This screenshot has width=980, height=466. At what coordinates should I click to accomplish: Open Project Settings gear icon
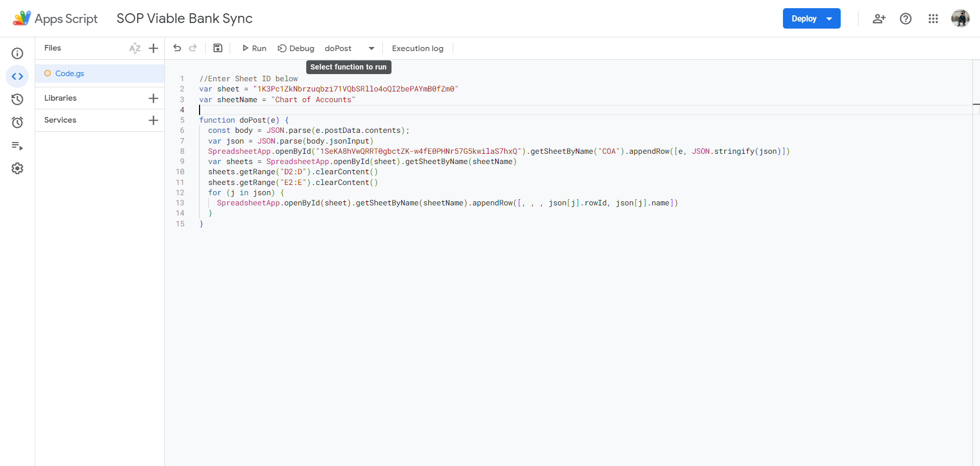[17, 168]
